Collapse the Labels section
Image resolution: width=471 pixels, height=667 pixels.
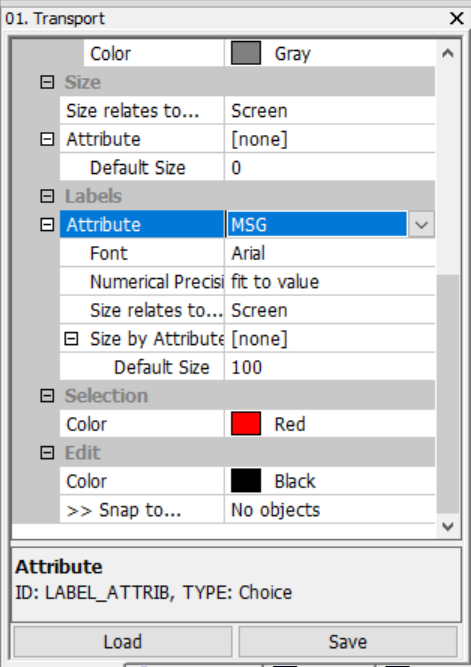point(47,196)
